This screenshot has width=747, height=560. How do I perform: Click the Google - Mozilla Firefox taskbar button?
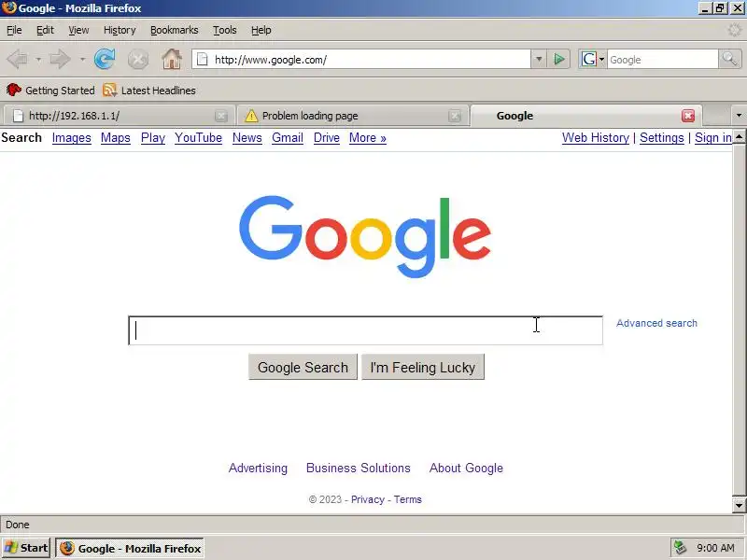(x=130, y=548)
